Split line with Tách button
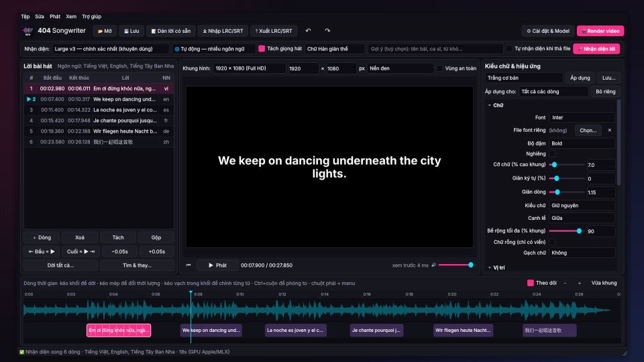This screenshot has height=362, width=644. (118, 237)
